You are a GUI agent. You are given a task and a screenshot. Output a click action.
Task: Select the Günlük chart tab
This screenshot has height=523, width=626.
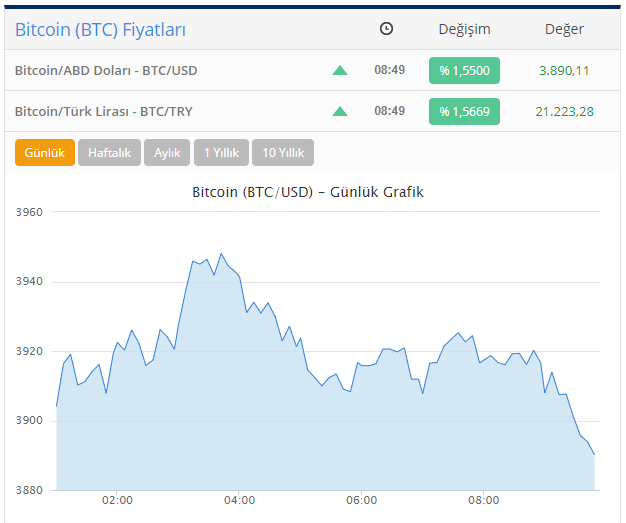point(45,153)
